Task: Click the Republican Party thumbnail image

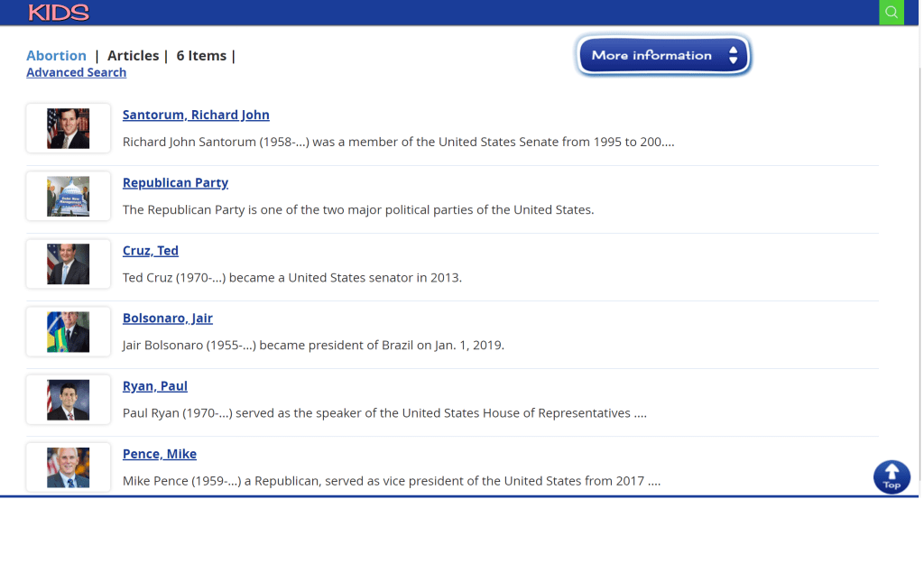Action: pos(69,196)
